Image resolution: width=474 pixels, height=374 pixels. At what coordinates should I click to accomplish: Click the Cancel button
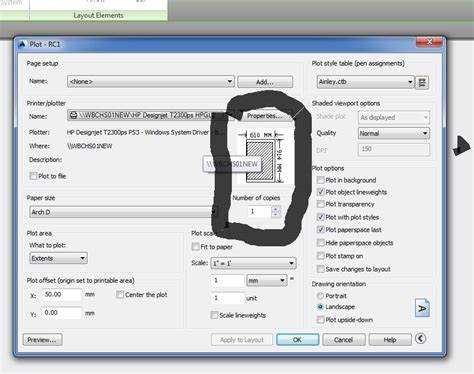point(344,340)
